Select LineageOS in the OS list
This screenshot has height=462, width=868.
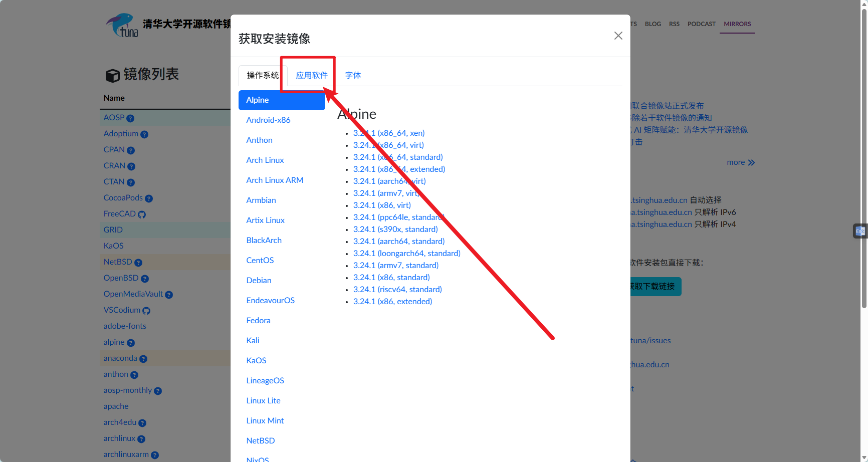click(x=282, y=381)
